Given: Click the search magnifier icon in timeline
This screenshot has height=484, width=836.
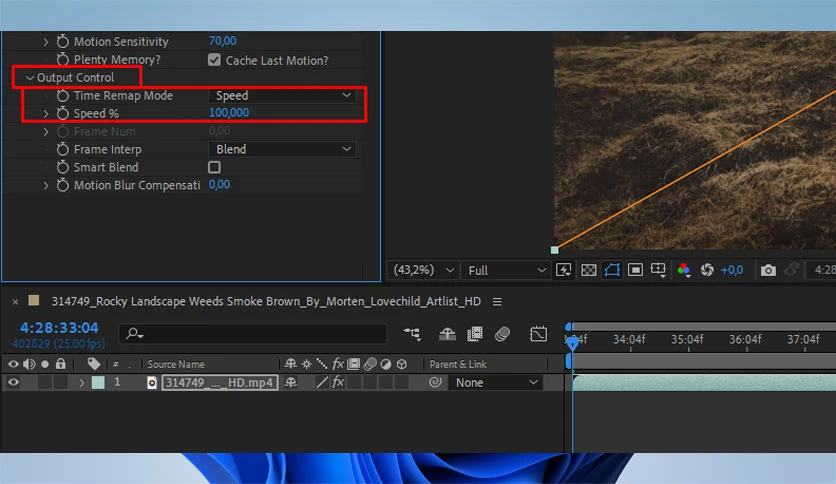Looking at the screenshot, I should pyautogui.click(x=134, y=334).
